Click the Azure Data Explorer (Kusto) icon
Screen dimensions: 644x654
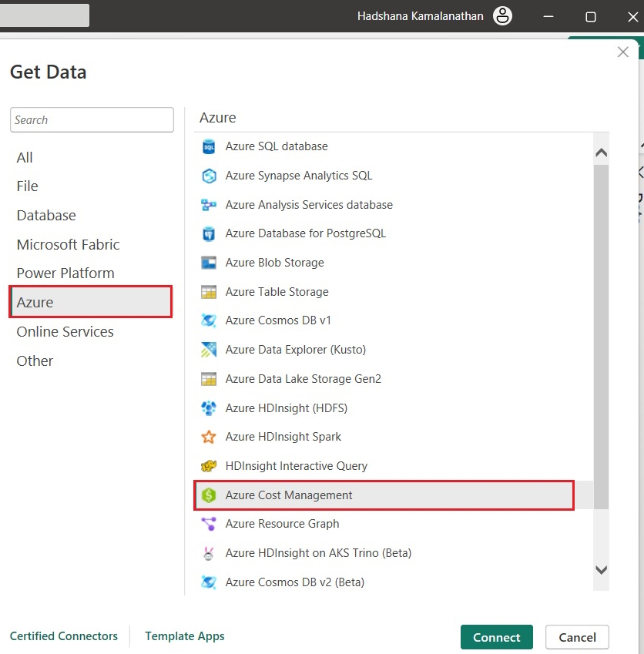[209, 350]
